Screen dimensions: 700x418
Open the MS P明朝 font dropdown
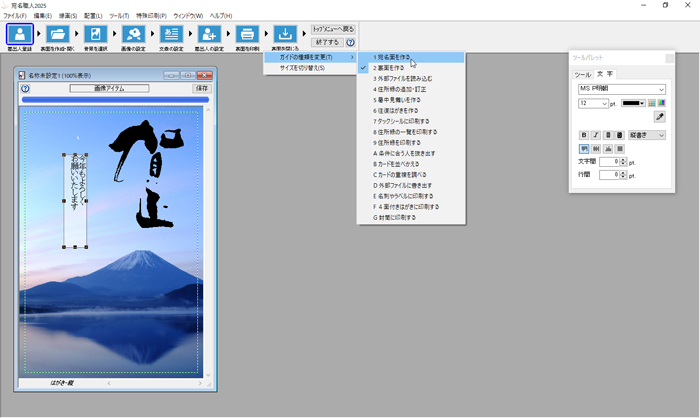621,89
